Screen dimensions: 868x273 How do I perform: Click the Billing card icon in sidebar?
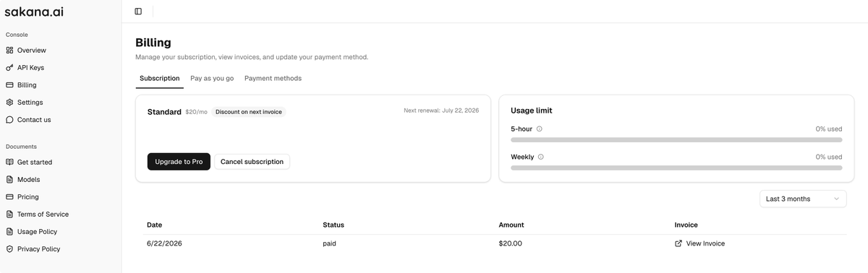(9, 85)
